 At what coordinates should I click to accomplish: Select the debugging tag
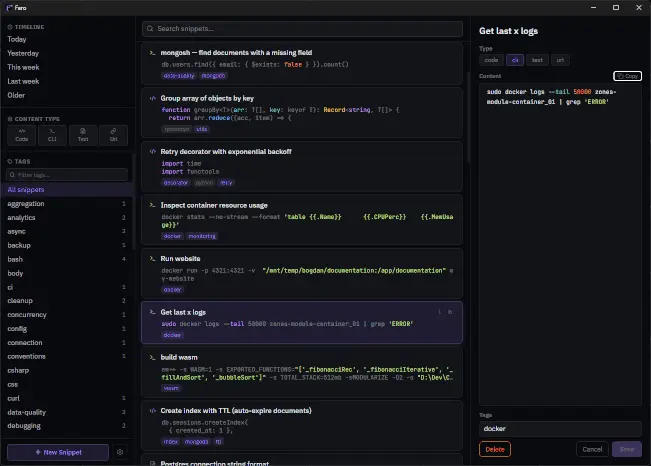point(66,426)
